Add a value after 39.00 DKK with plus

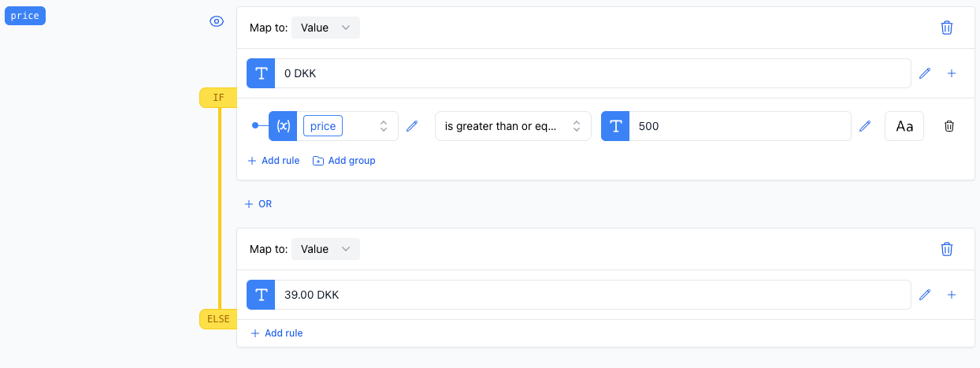(951, 295)
